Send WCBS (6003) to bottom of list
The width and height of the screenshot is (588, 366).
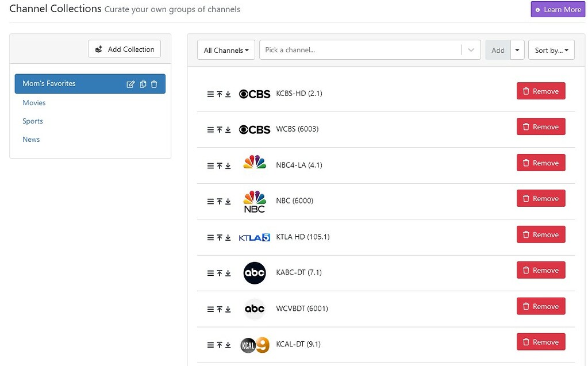(228, 129)
